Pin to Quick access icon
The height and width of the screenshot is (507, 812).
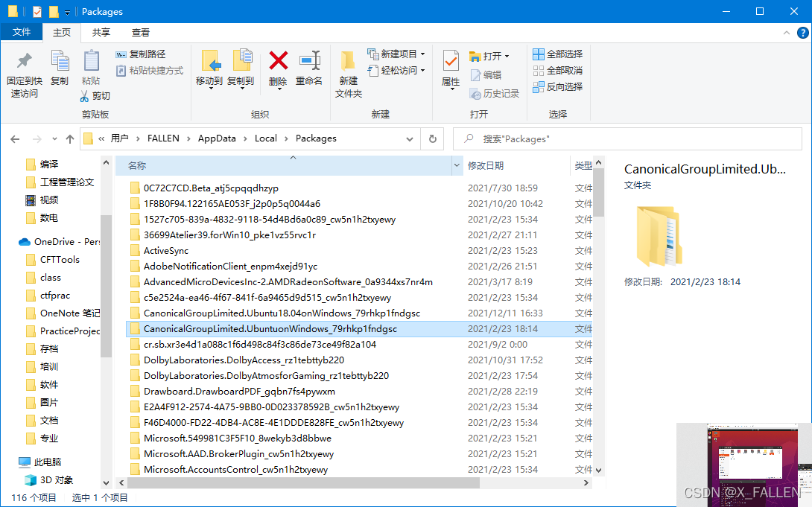[x=24, y=61]
